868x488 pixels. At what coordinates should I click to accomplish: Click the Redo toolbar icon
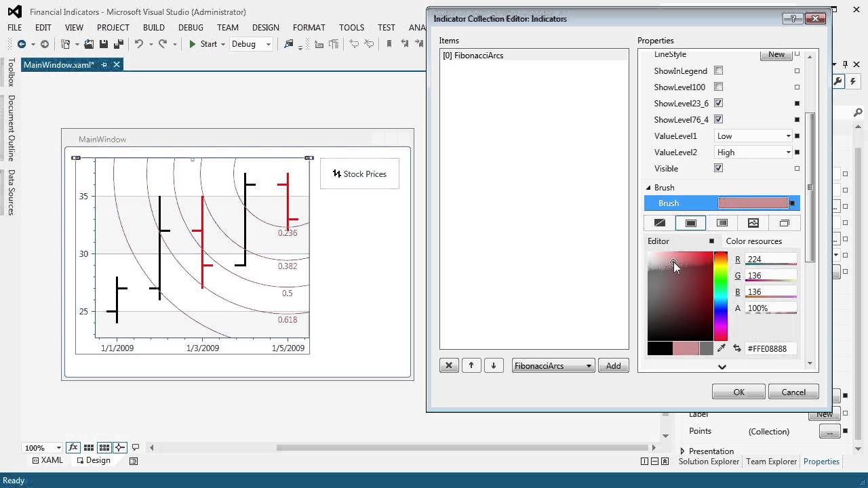(x=163, y=44)
